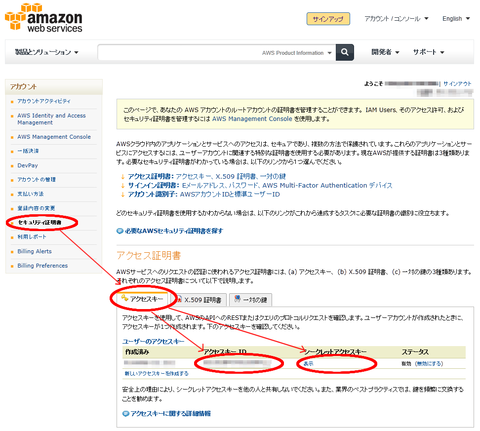Open the English language dropdown

click(456, 19)
